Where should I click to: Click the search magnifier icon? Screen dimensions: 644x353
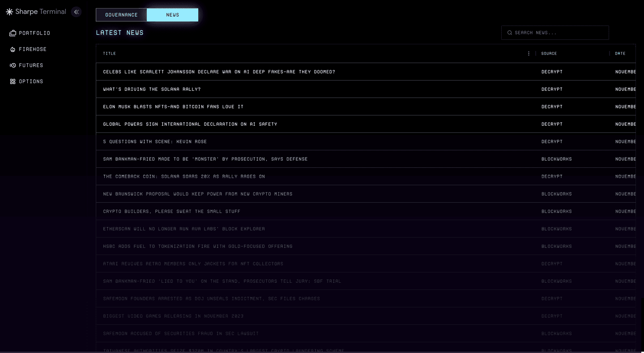pos(509,33)
